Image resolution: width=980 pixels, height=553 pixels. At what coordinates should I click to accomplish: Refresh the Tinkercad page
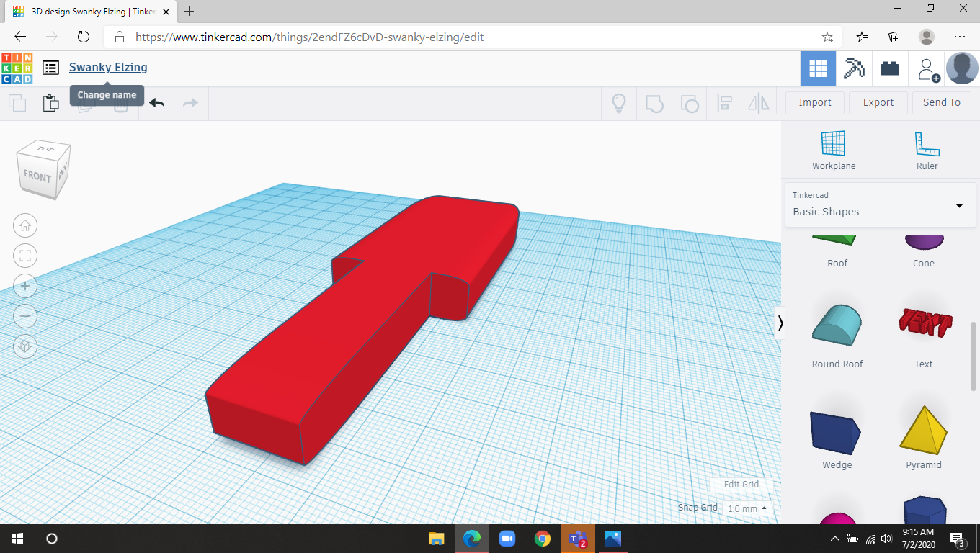click(x=83, y=37)
